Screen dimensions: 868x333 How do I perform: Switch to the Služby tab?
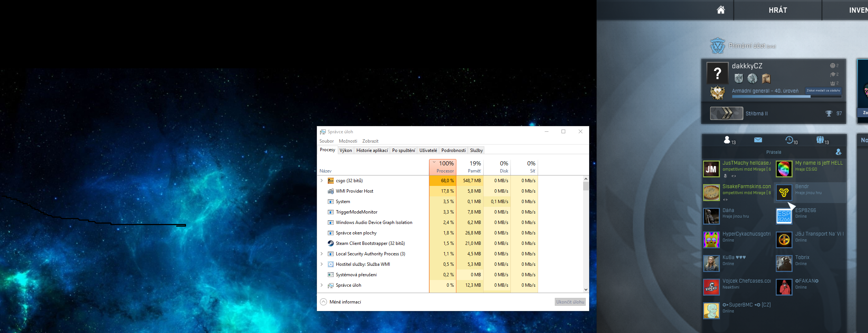pyautogui.click(x=476, y=150)
